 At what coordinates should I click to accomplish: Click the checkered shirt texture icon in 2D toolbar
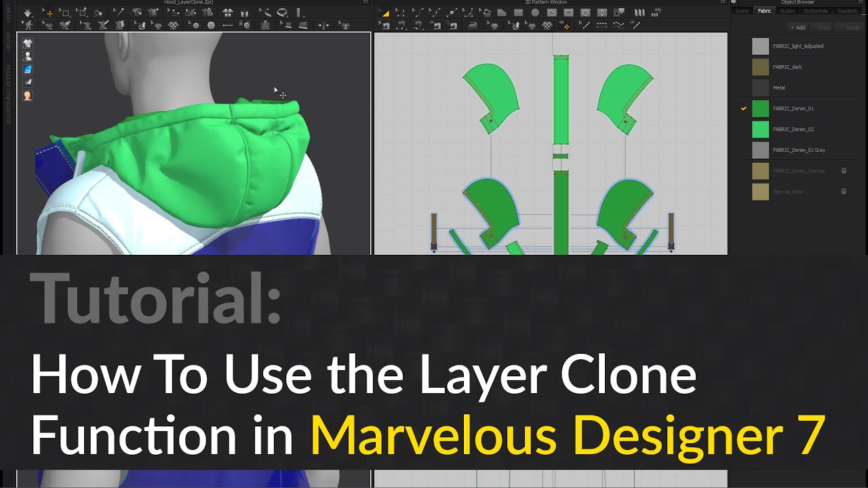(547, 26)
